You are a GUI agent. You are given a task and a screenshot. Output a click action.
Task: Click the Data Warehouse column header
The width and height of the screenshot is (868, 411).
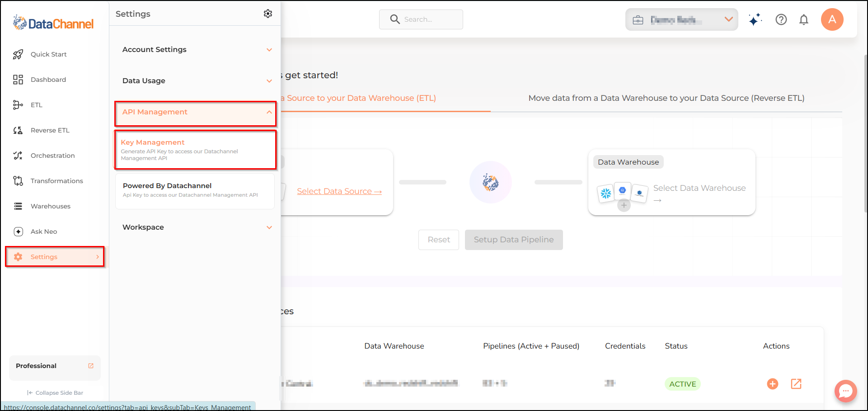tap(394, 346)
